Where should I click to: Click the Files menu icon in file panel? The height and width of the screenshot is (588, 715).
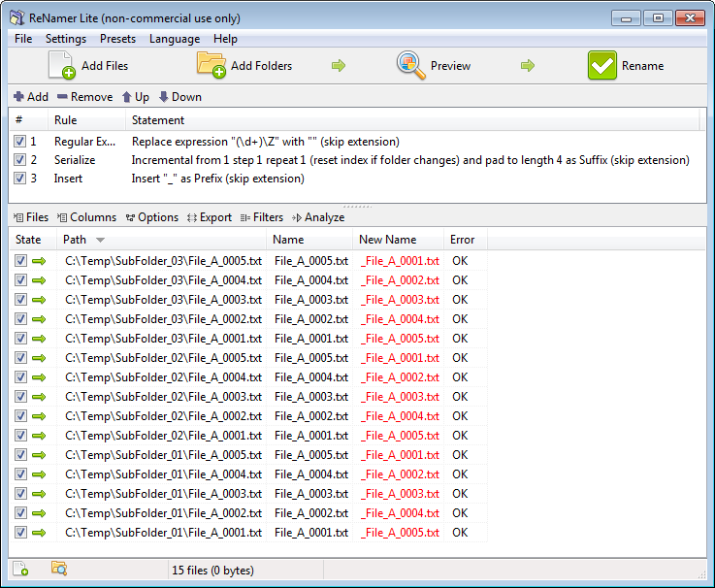[18, 217]
